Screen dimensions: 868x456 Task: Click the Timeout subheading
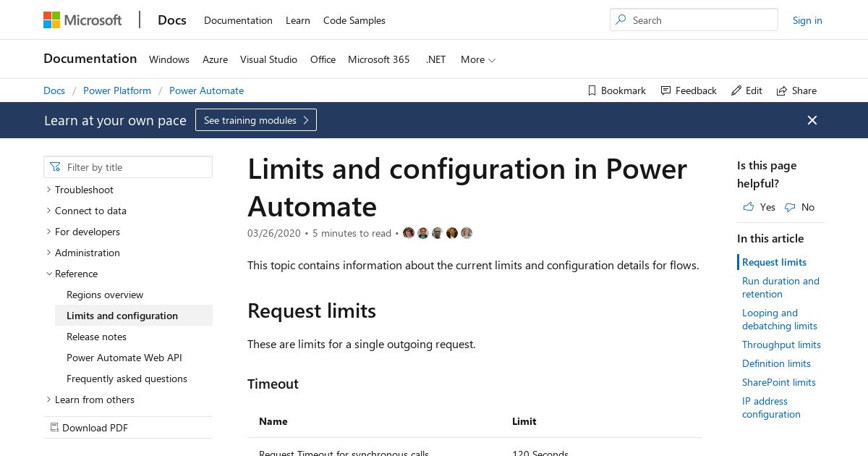[x=273, y=384]
